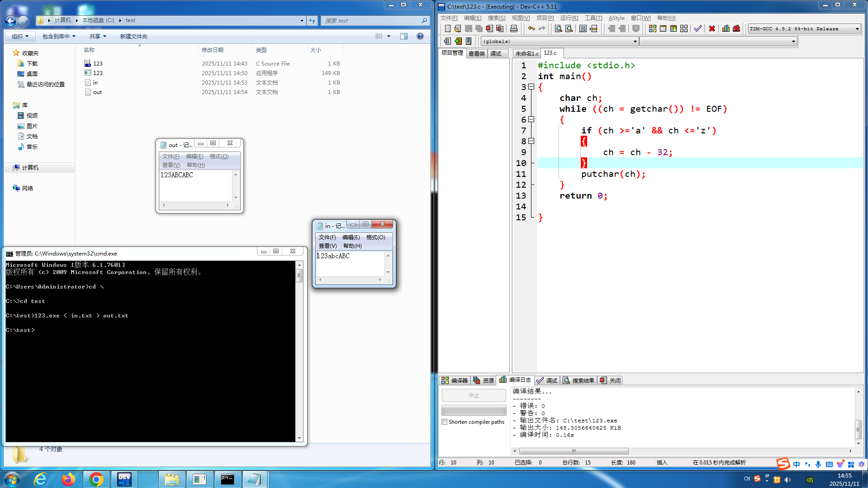Open the 运行[R] menu in Dev-C++

click(x=569, y=18)
